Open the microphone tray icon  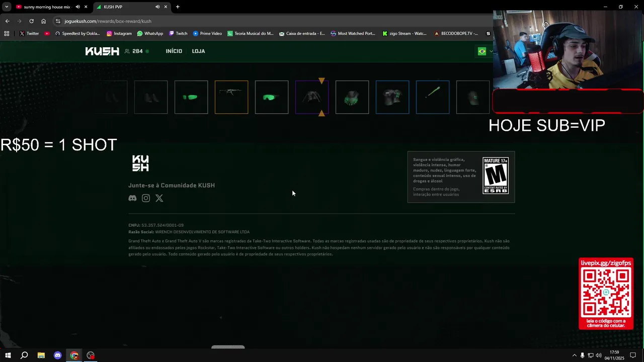[583, 355]
